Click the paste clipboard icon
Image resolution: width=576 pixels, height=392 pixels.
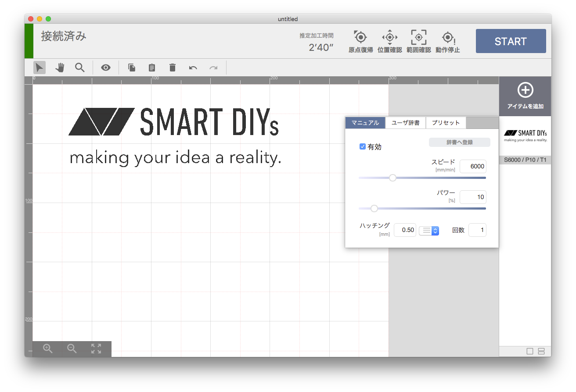[152, 68]
